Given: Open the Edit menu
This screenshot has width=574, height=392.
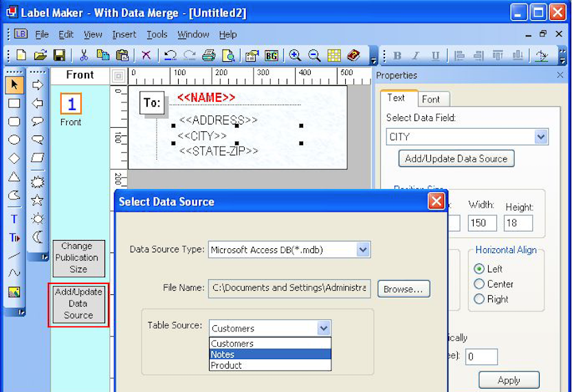Looking at the screenshot, I should [x=66, y=34].
